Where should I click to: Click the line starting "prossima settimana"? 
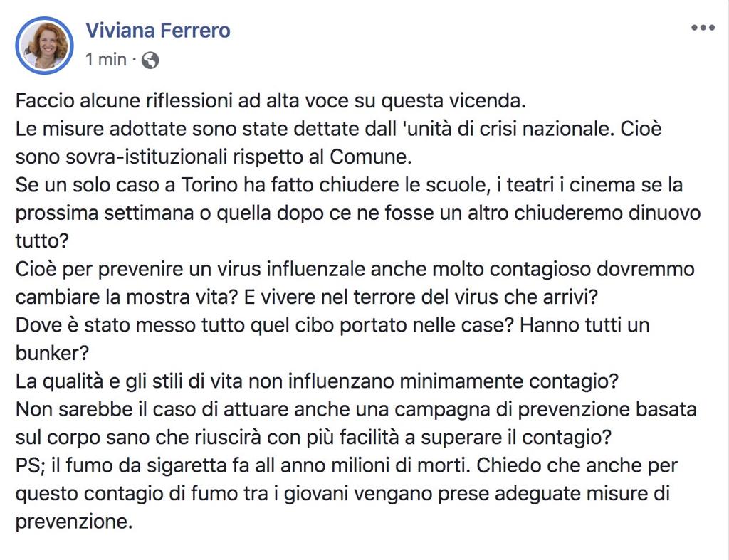coord(357,213)
